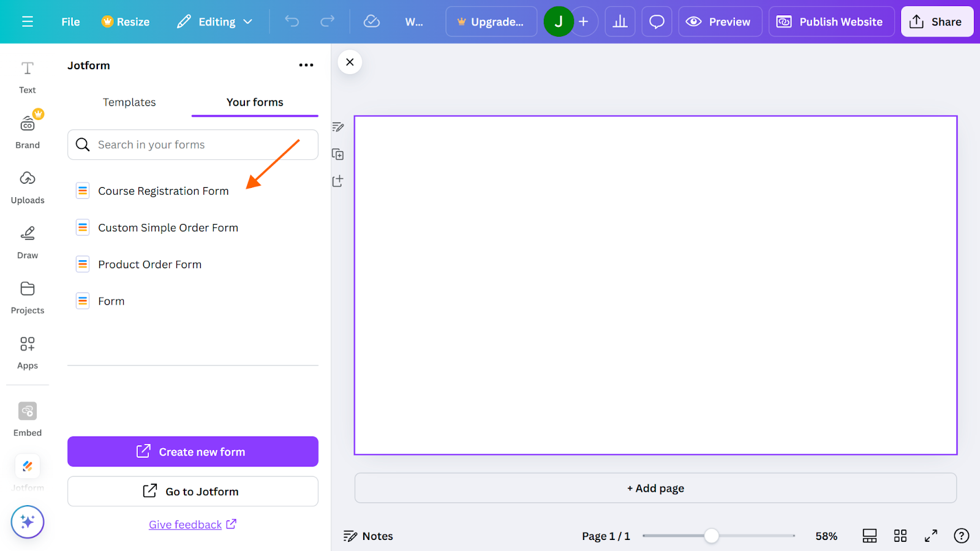Open the Uploads panel
Image resolution: width=980 pixels, height=551 pixels.
tap(28, 188)
